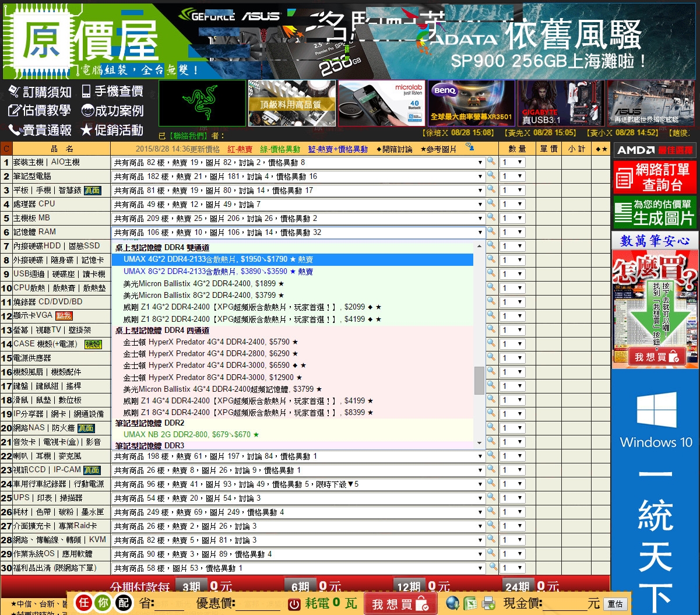
Task: Choose 美光Micron Ballistix 4G*2 DDR4-2400 $1899
Action: [x=292, y=283]
